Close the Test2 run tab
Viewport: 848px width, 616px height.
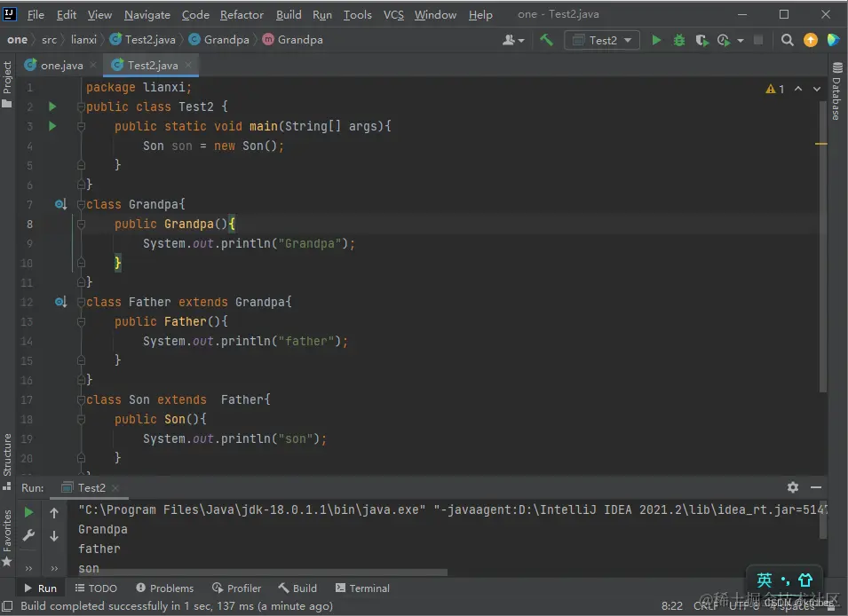(115, 488)
